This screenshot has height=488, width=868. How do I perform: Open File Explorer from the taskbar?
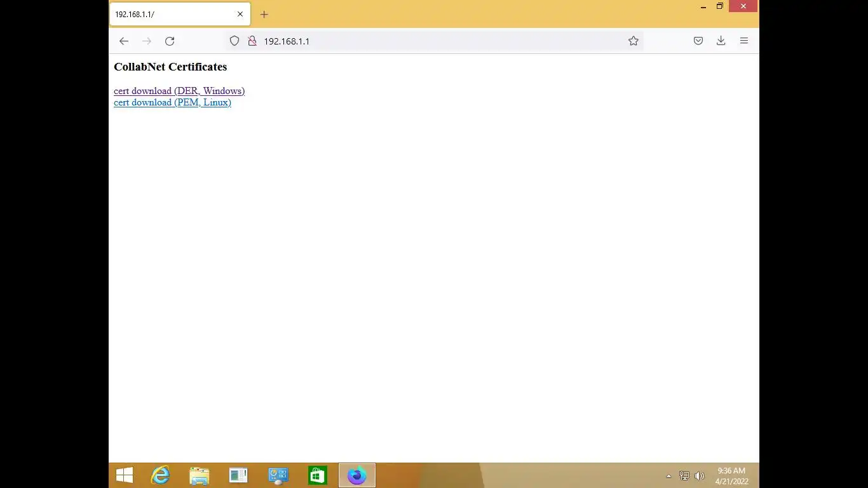200,475
